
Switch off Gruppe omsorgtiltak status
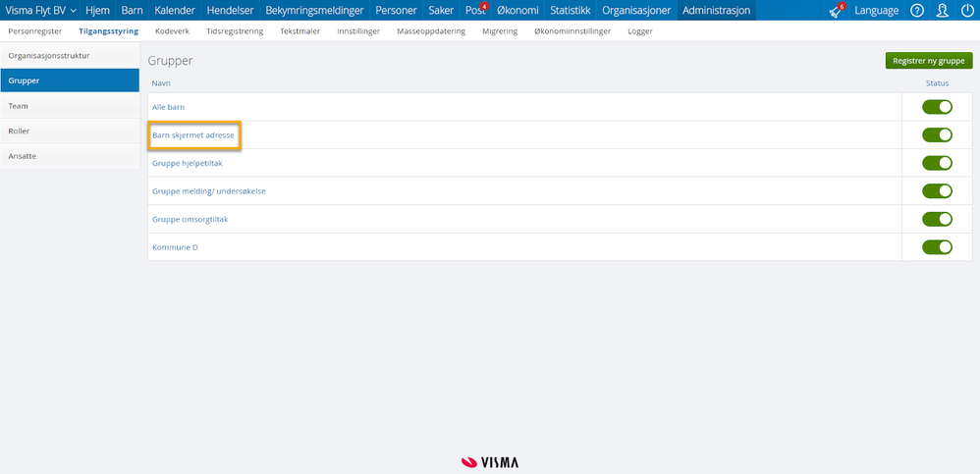[937, 219]
